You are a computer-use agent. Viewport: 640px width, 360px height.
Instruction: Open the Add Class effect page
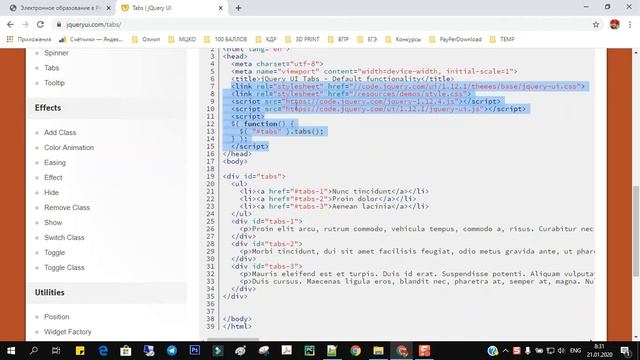coord(60,133)
